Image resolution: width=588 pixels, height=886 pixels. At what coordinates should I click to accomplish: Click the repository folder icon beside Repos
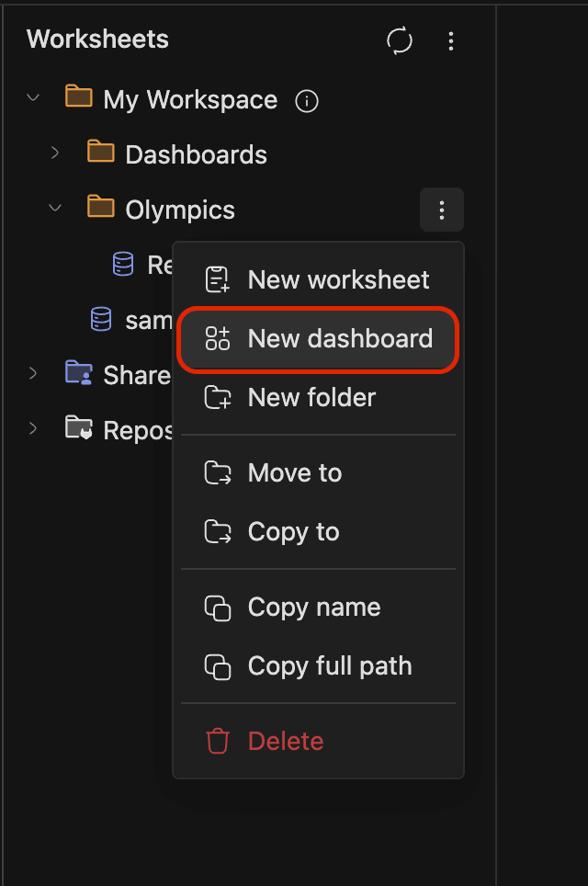click(x=78, y=428)
